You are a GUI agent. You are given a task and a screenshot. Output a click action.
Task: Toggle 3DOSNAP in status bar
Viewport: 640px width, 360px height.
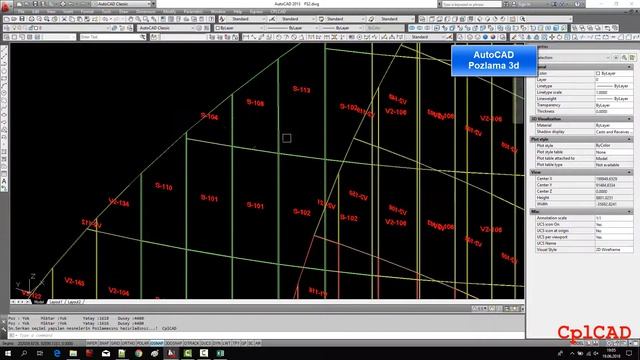[x=173, y=343]
